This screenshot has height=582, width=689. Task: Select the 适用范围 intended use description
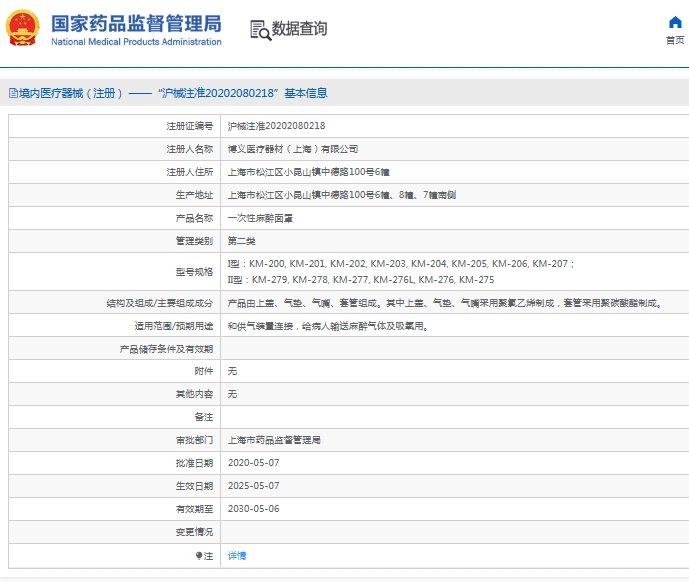tap(328, 326)
